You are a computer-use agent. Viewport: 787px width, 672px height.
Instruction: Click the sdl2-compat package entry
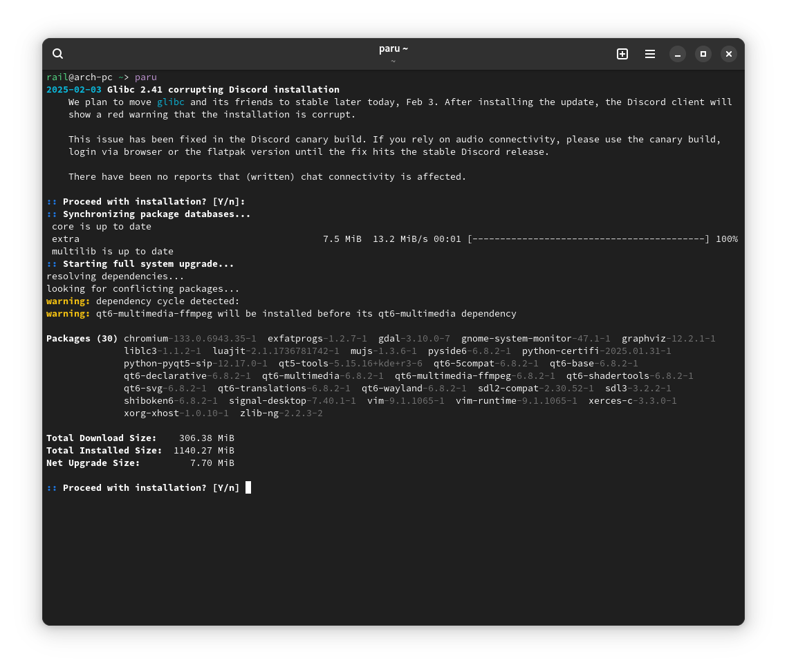tap(535, 389)
